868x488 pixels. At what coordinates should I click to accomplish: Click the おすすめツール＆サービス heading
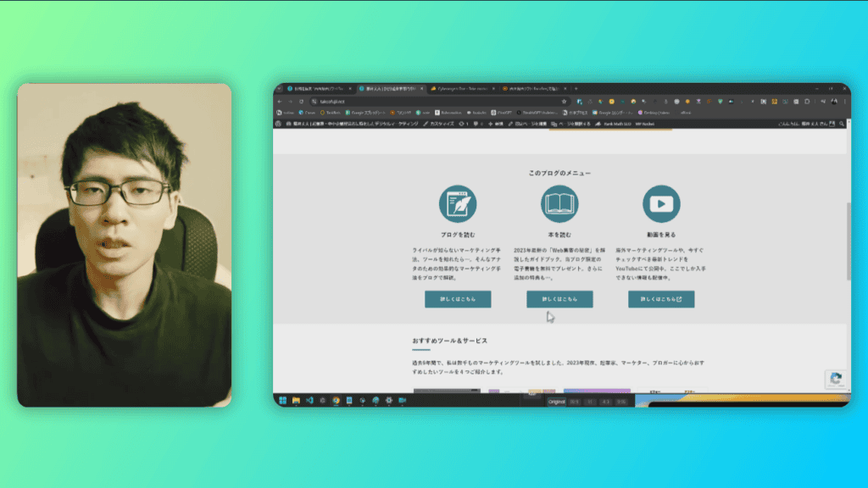click(x=450, y=341)
